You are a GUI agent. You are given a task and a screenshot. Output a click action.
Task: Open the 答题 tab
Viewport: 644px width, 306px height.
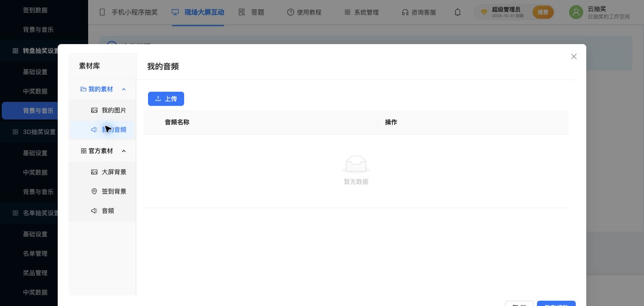[252, 12]
